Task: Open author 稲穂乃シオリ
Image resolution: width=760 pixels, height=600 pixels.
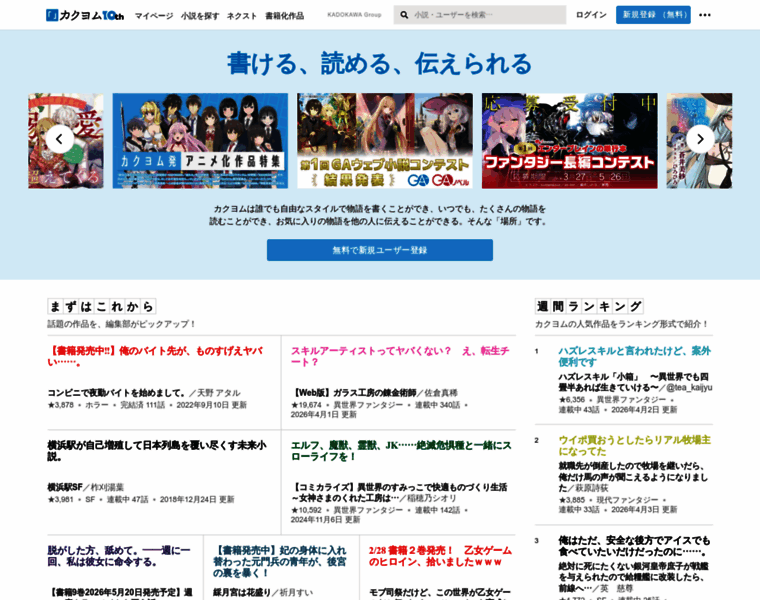Action: (x=431, y=498)
